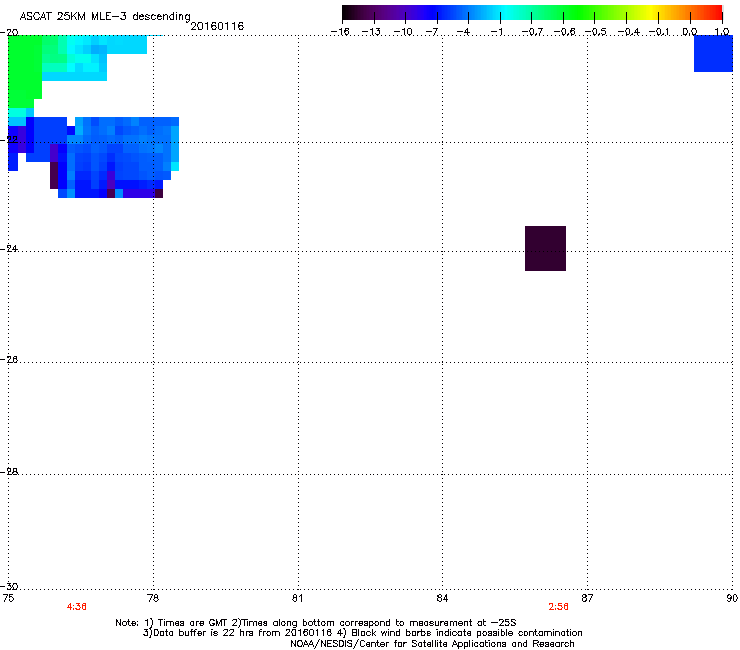Click the color bar tick label -0.7
740x650 pixels.
(532, 32)
